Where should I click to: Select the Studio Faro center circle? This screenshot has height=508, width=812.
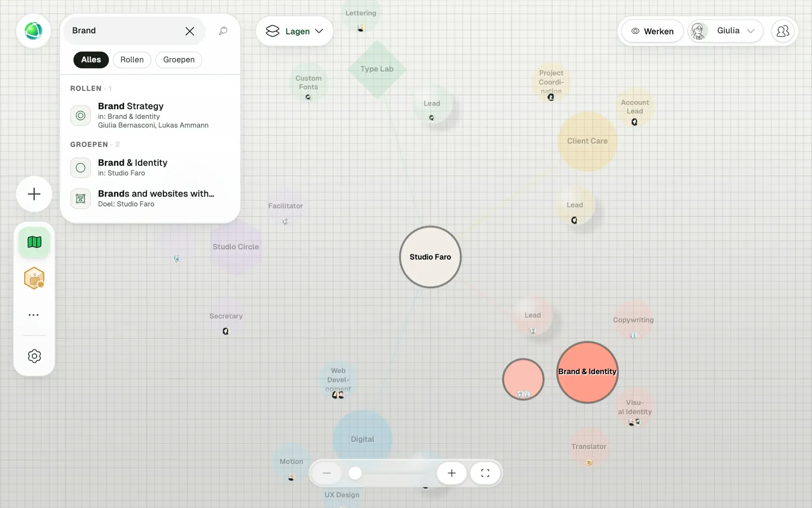[430, 257]
